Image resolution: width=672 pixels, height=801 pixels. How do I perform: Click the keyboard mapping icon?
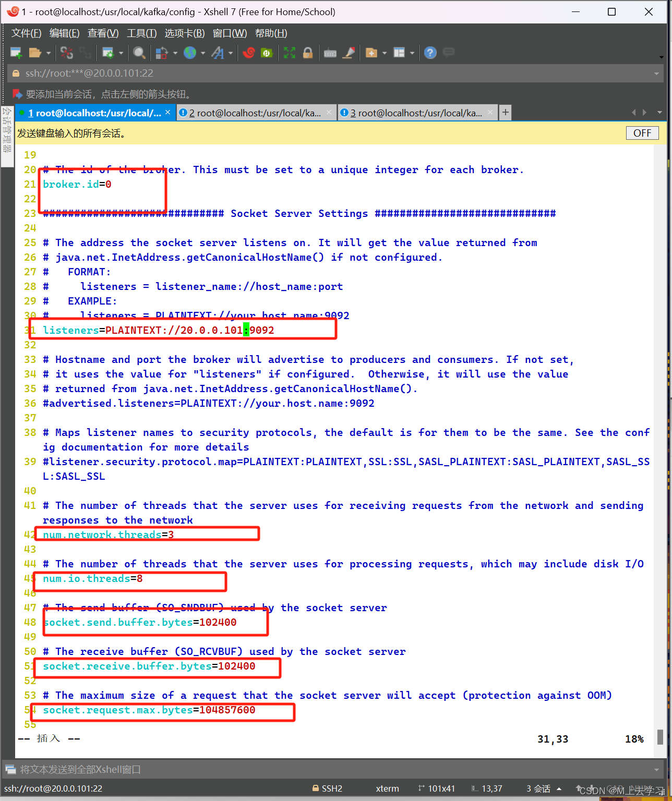(x=330, y=53)
